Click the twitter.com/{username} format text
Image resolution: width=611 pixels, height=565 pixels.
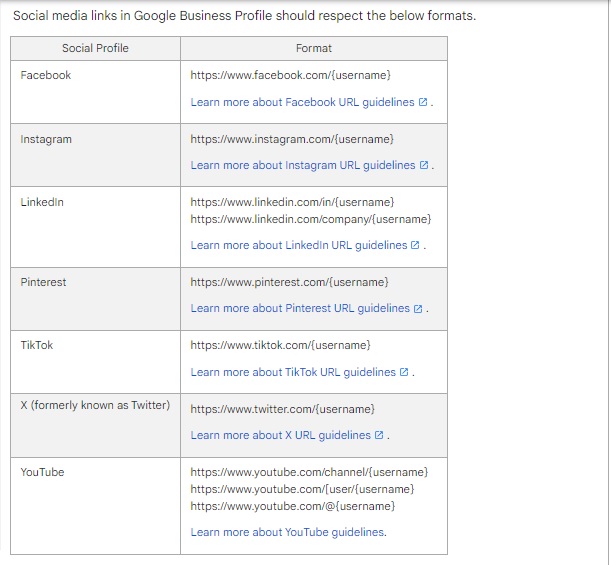tap(283, 409)
